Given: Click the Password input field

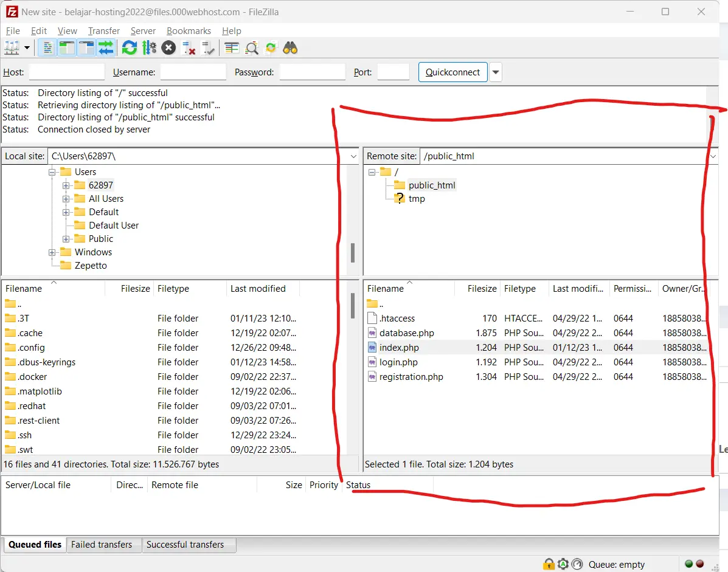Looking at the screenshot, I should pyautogui.click(x=313, y=72).
